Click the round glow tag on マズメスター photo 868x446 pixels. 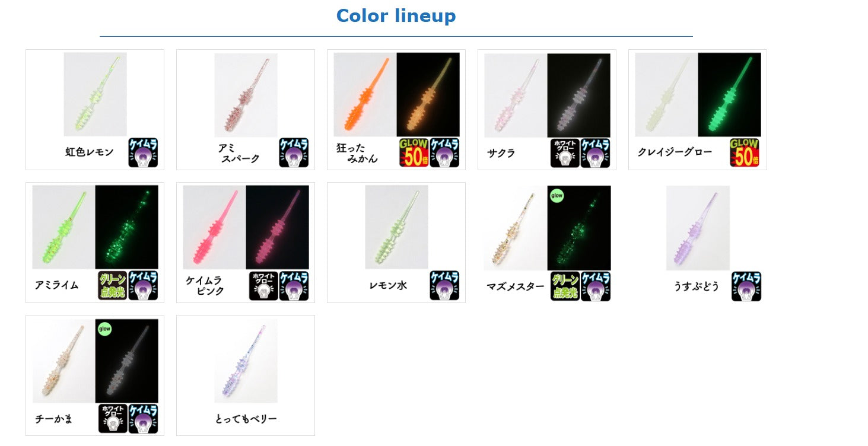[557, 195]
